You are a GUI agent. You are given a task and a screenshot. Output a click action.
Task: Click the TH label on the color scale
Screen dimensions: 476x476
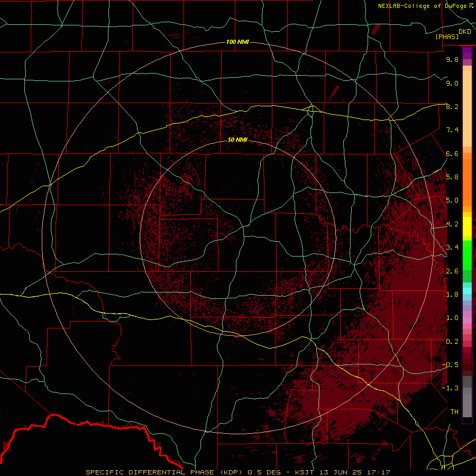(454, 412)
